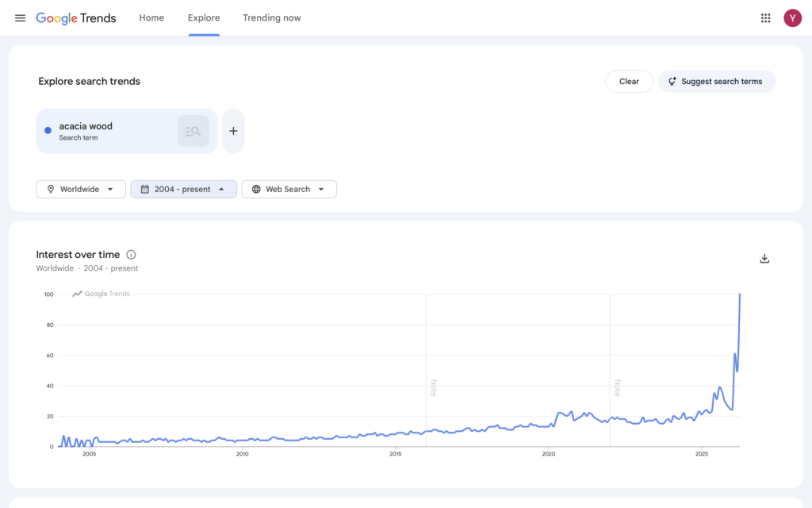Open the hamburger main menu
The height and width of the screenshot is (508, 812).
click(20, 18)
